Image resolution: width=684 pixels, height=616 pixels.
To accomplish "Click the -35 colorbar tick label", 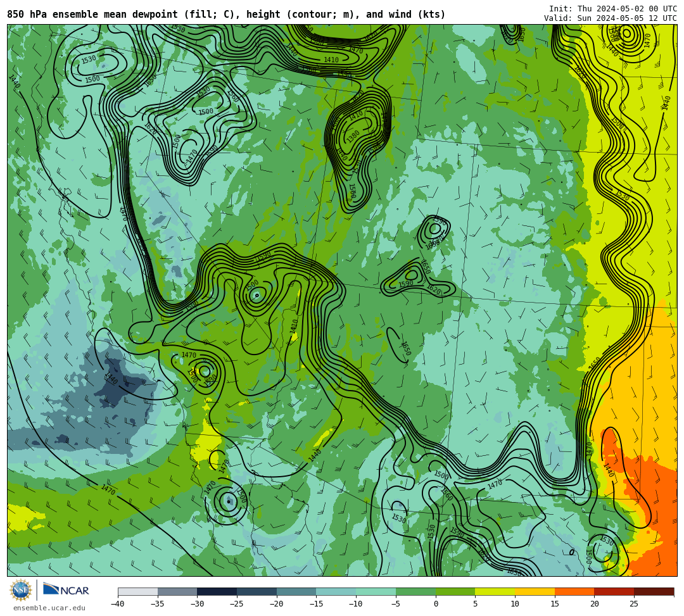I will (157, 604).
